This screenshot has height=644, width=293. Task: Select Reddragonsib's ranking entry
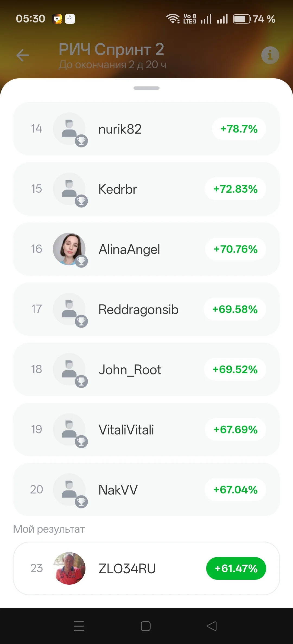point(146,309)
